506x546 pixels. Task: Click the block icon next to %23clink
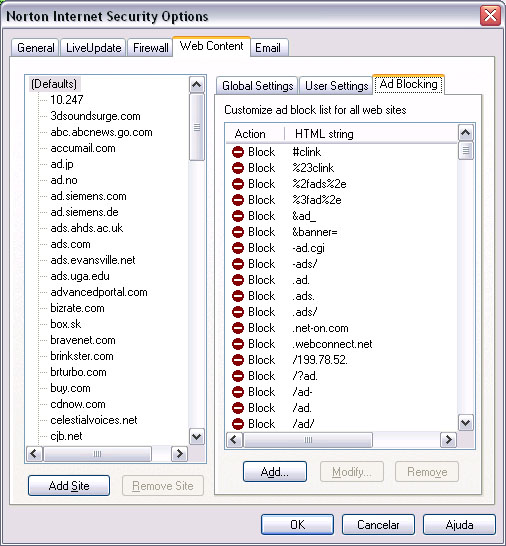(x=238, y=168)
